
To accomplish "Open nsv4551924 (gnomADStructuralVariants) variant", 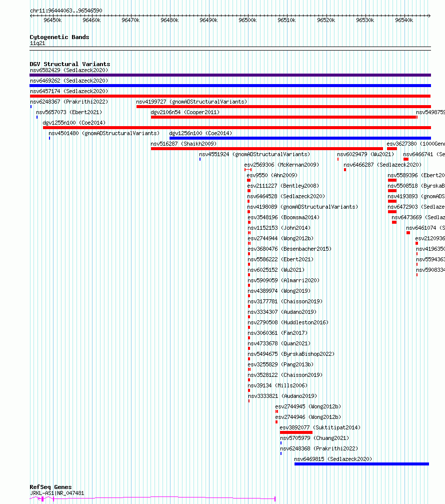I will click(x=254, y=154).
